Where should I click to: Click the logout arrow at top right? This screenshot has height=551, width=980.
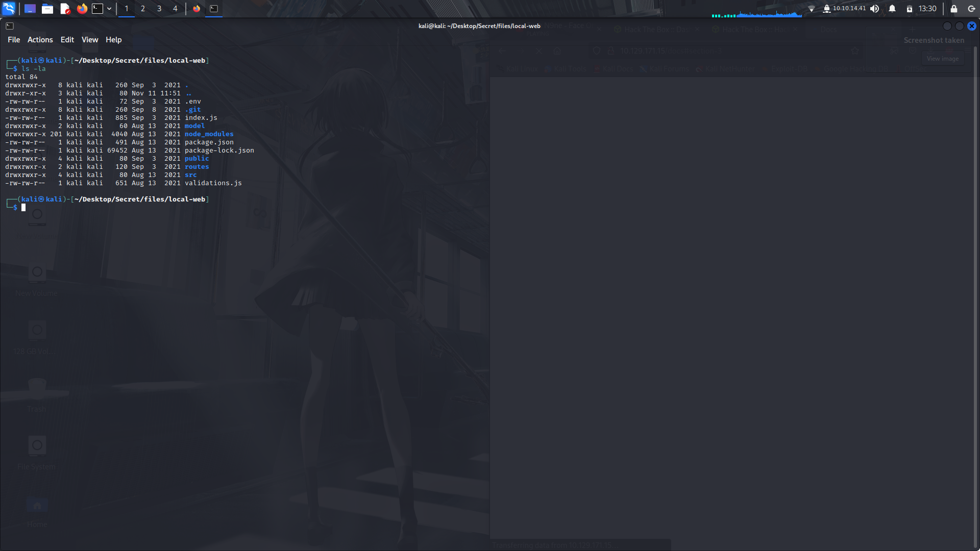tap(970, 9)
